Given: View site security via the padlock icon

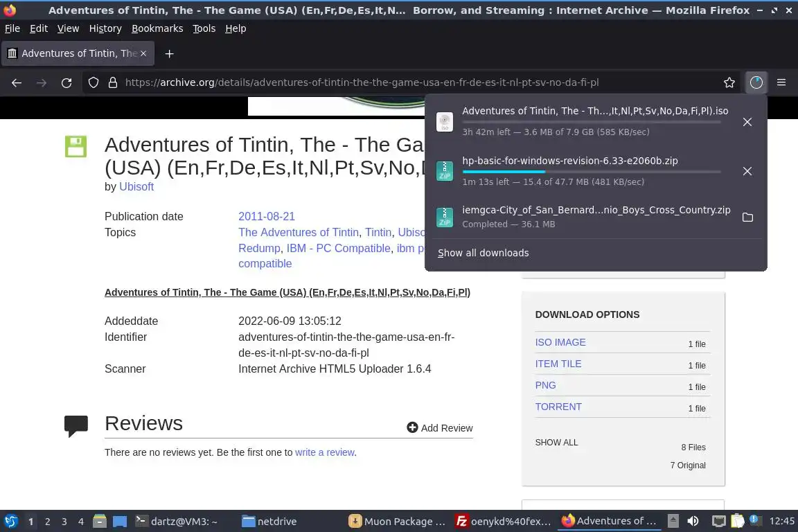Looking at the screenshot, I should coord(113,82).
